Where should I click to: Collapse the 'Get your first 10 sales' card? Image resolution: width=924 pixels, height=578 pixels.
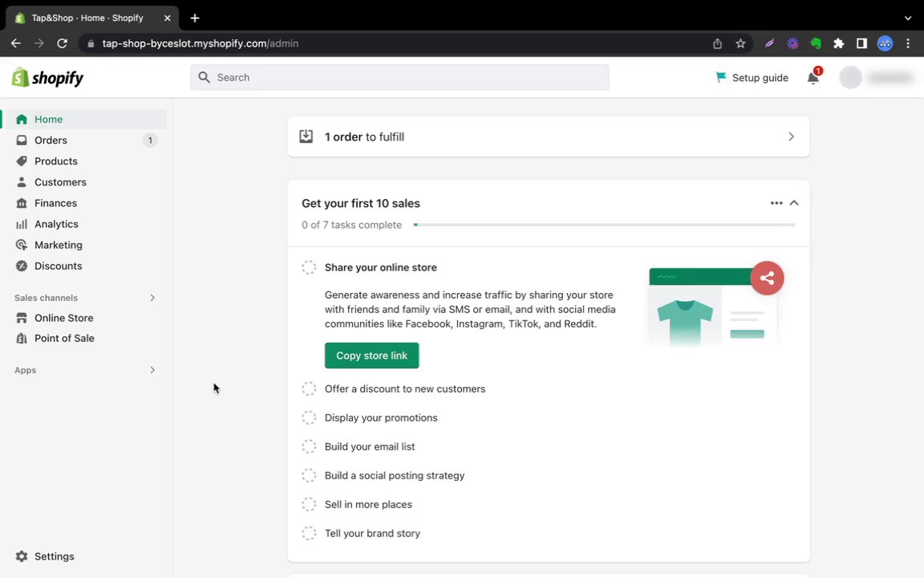pos(794,203)
